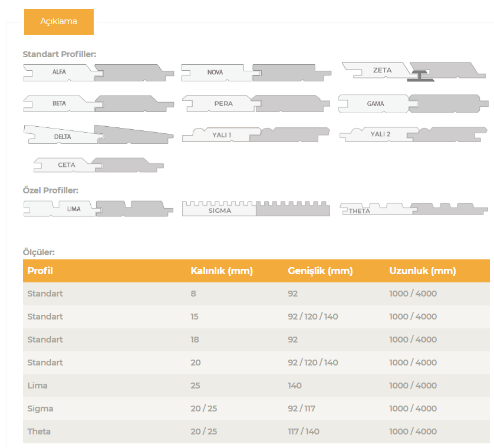Click the Uzunluk (mm) column header
The image size is (494, 448).
click(422, 271)
